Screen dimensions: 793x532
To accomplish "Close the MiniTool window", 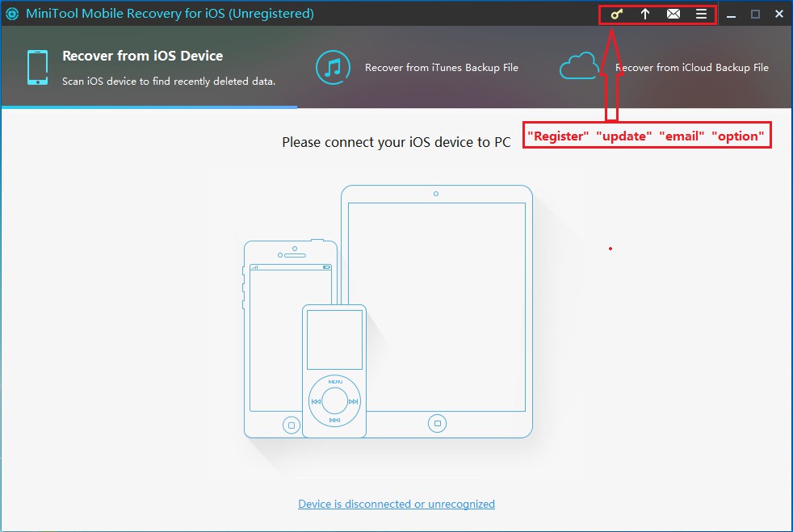I will 779,15.
